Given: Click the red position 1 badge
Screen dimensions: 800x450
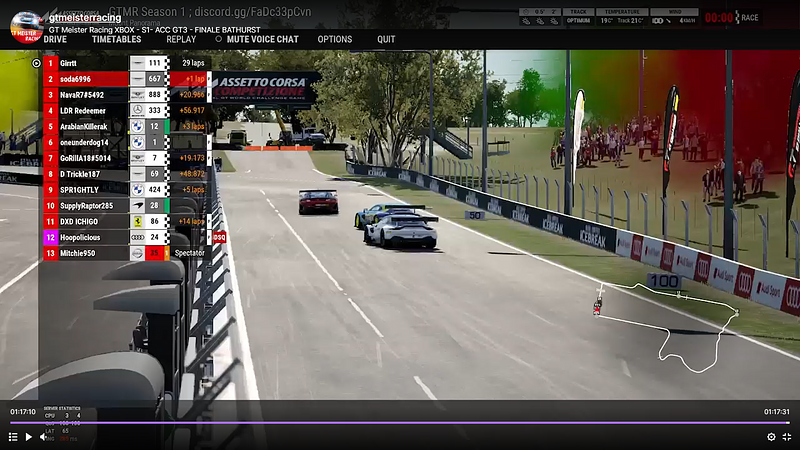Looking at the screenshot, I should 51,63.
